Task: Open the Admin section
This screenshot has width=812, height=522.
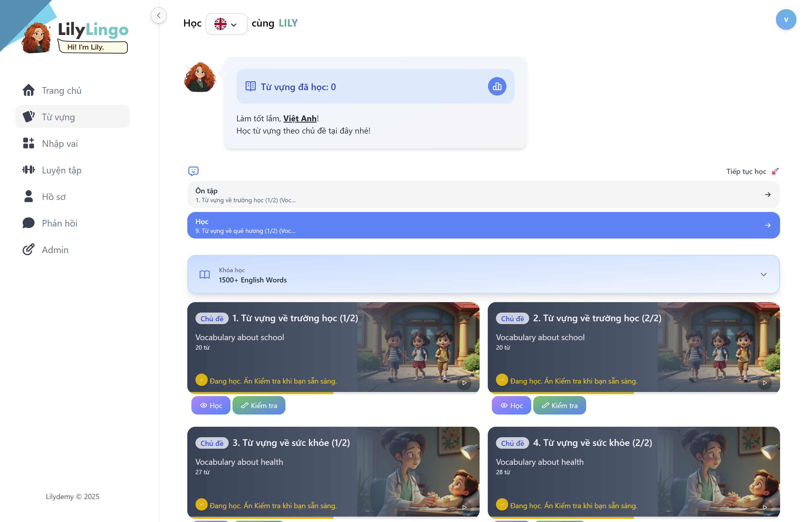Action: (55, 250)
